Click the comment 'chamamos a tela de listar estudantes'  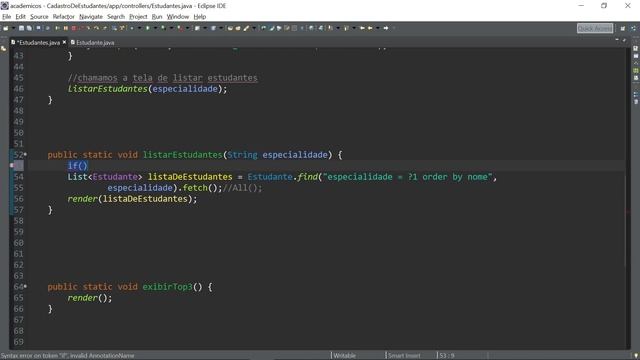coord(167,78)
